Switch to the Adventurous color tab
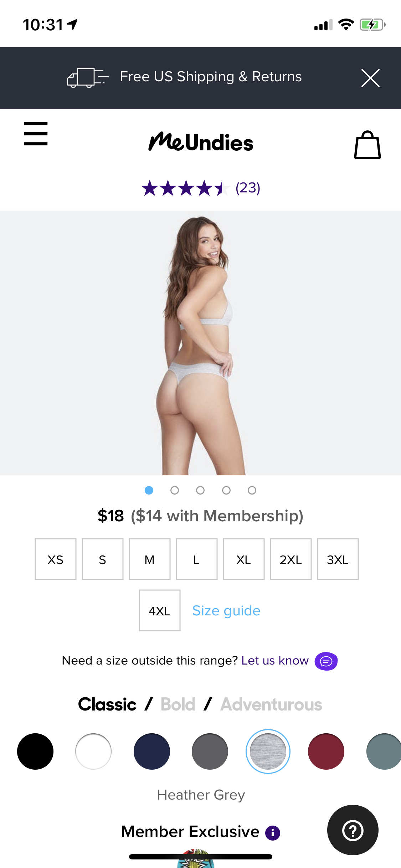 pos(271,704)
